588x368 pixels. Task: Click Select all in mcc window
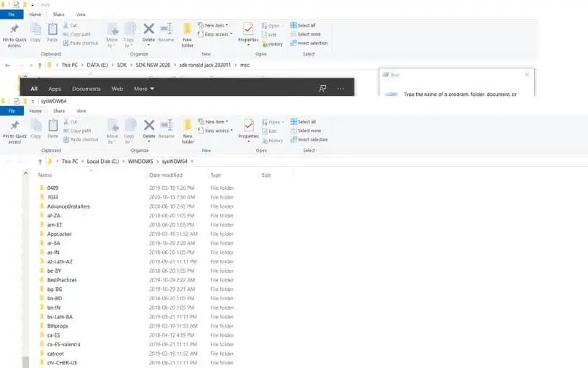[302, 25]
